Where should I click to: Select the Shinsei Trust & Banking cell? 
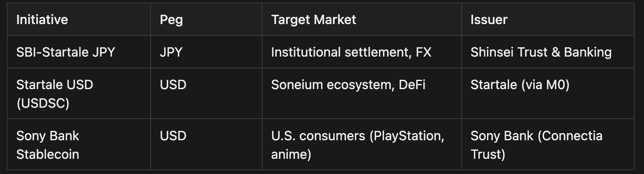pyautogui.click(x=541, y=52)
